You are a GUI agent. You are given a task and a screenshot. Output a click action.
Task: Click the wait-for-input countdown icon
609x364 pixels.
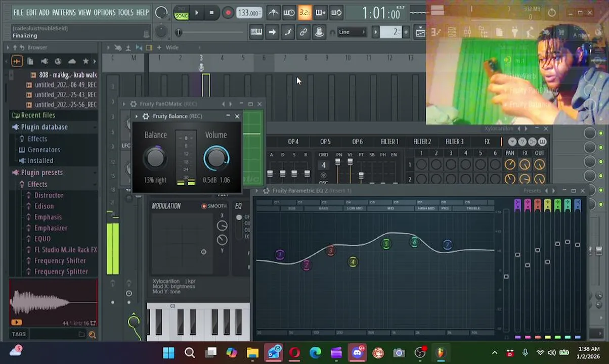pos(289,13)
